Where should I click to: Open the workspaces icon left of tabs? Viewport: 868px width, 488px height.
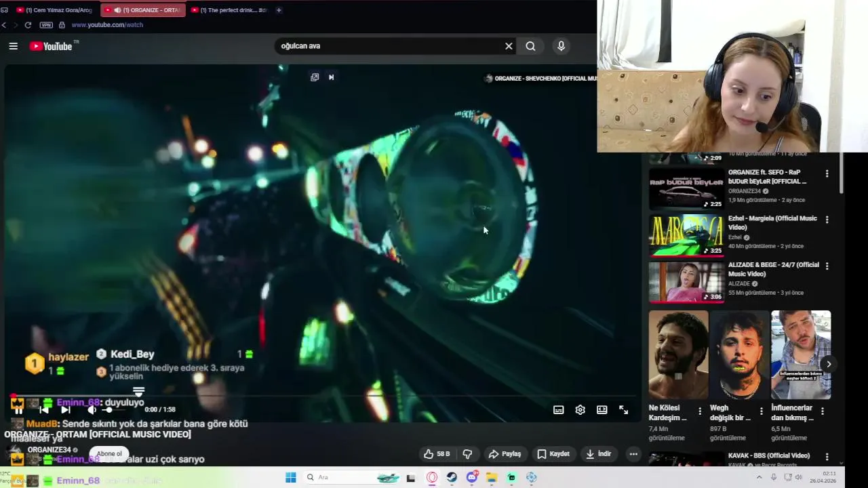coord(4,10)
